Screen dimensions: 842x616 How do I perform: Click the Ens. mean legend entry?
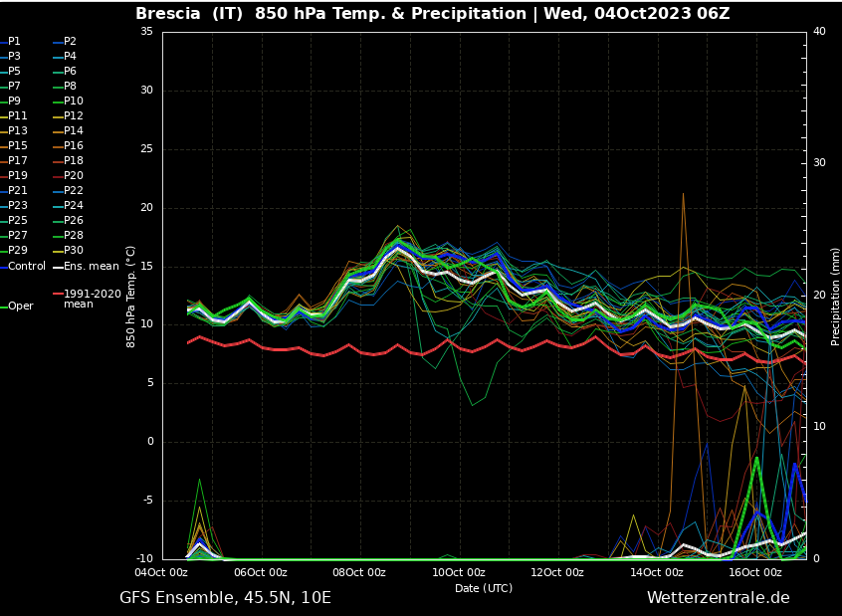tap(86, 267)
